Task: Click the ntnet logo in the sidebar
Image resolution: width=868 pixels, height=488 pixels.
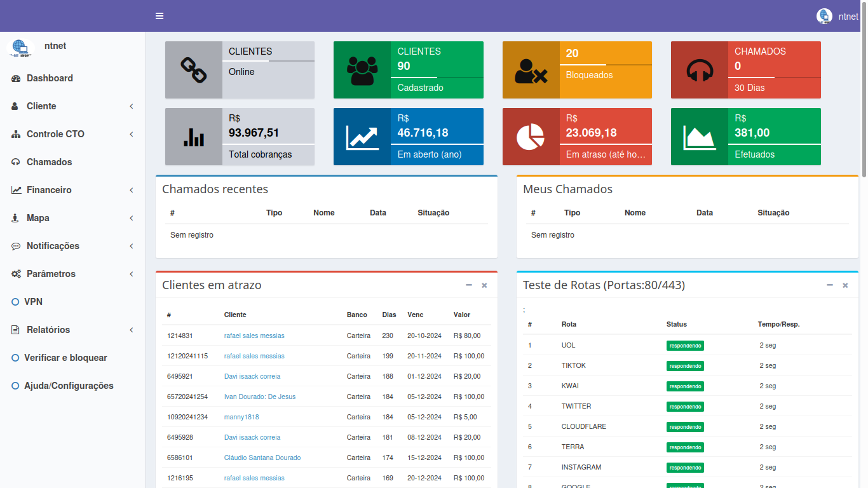Action: pyautogui.click(x=20, y=48)
